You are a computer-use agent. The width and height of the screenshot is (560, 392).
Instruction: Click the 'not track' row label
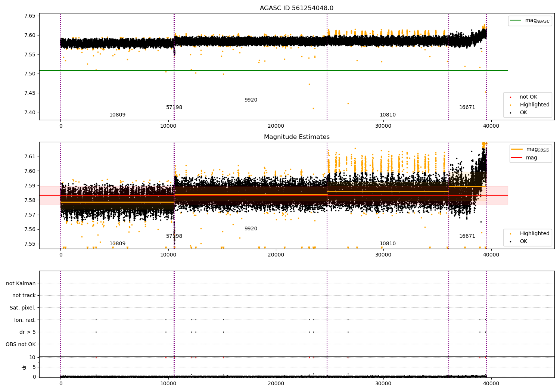click(24, 296)
